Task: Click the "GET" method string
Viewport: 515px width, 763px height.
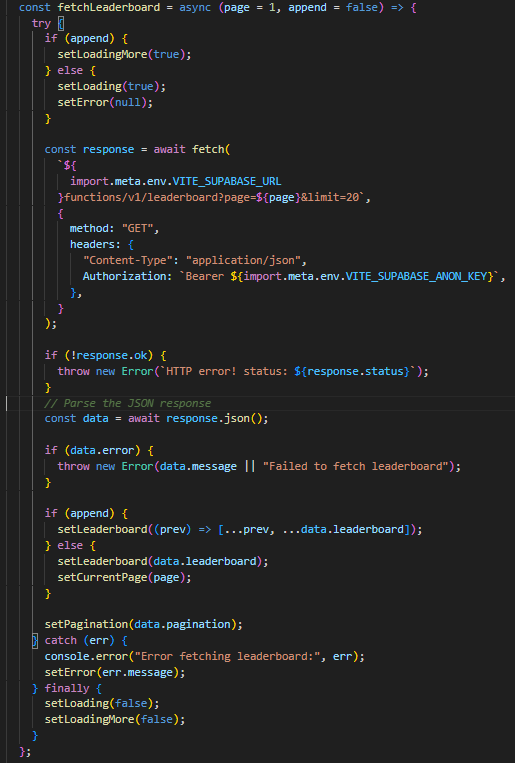Action: coord(137,228)
